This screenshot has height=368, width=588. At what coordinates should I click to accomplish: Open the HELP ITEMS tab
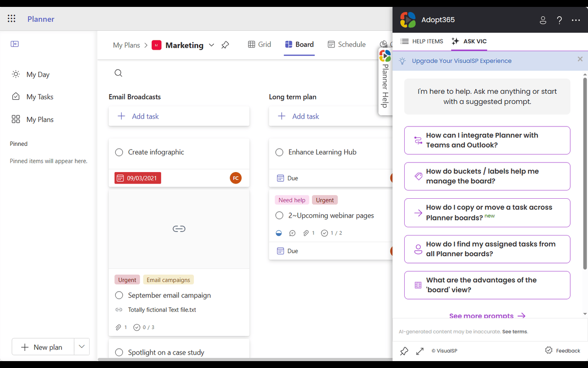tap(422, 41)
